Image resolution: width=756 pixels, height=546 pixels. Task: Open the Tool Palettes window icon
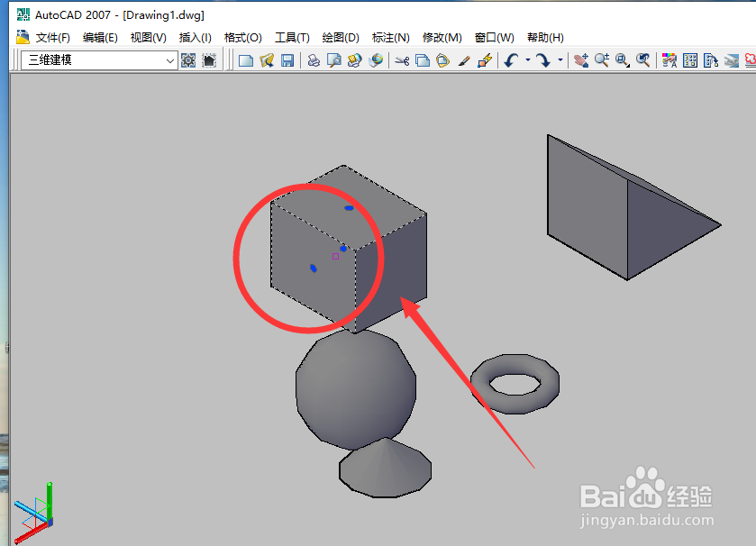coord(711,60)
